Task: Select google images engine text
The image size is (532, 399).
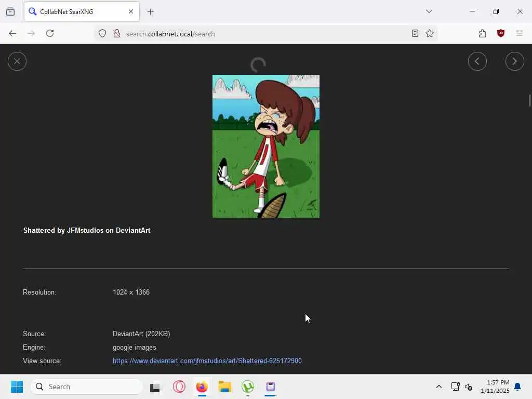Action: tap(135, 348)
